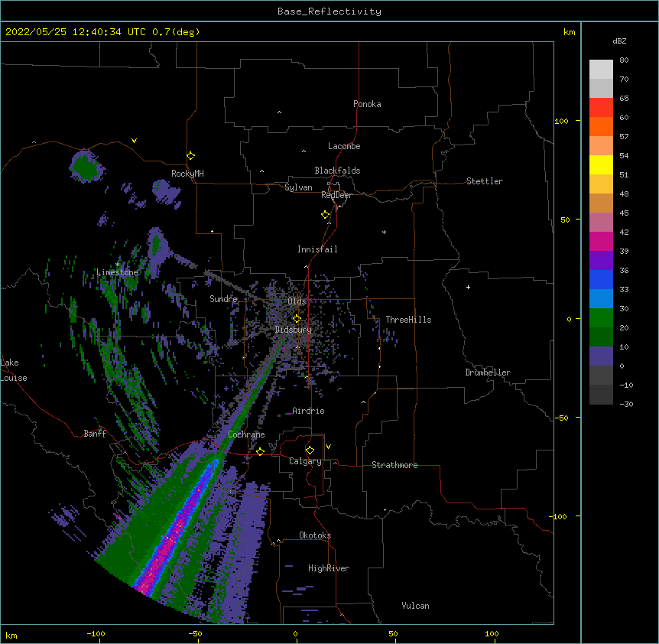The image size is (659, 644).
Task: Click the Base_Reflectivity title
Action: click(329, 11)
